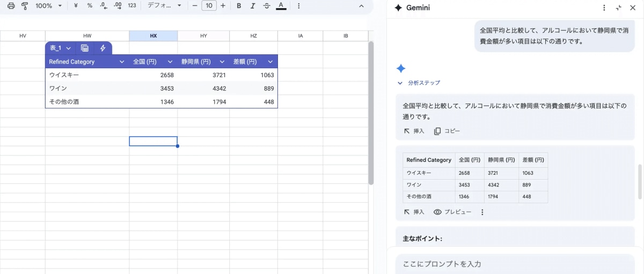This screenshot has height=274, width=644.
Task: Click the Gemini prompt input field
Action: [x=510, y=264]
